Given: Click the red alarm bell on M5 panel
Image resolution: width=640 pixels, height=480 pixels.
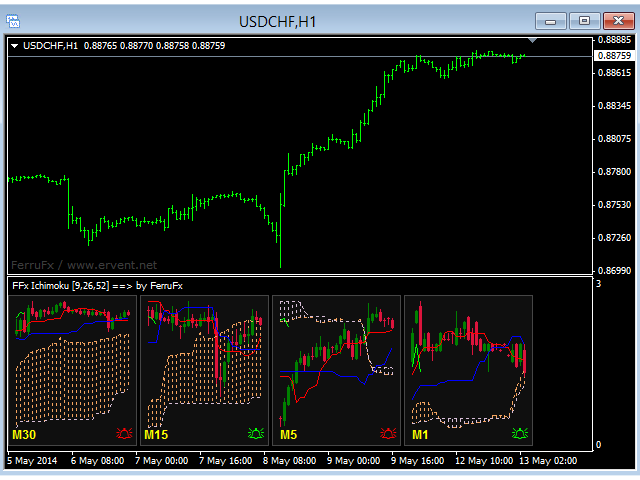Looking at the screenshot, I should click(388, 433).
